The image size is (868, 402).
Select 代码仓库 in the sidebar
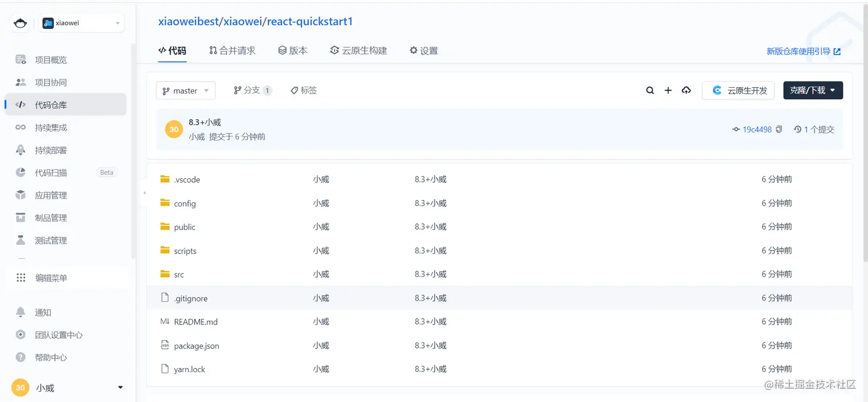(65, 105)
